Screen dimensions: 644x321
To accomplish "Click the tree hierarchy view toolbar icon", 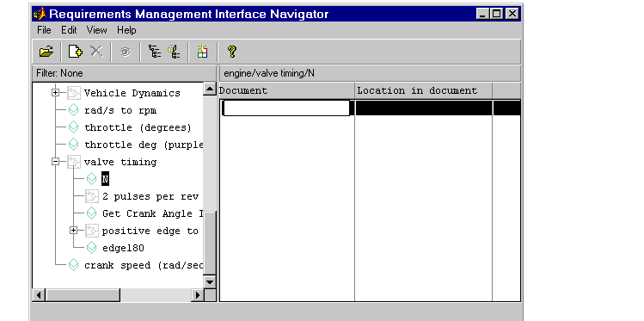I will point(155,52).
